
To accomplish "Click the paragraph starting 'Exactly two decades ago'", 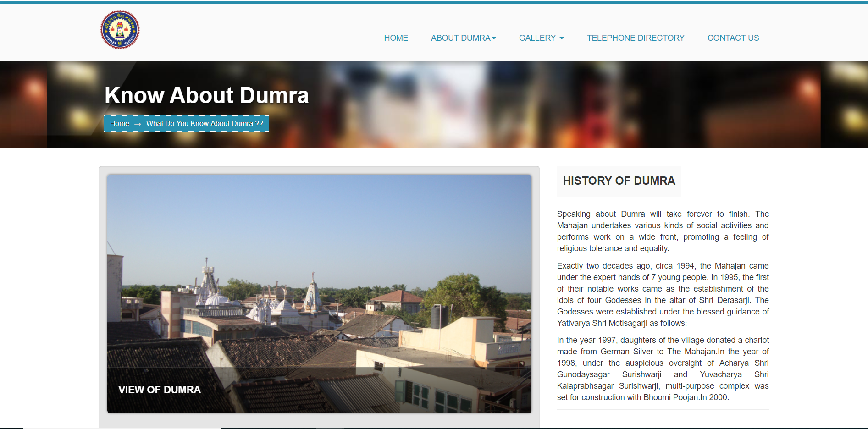I will 663,294.
